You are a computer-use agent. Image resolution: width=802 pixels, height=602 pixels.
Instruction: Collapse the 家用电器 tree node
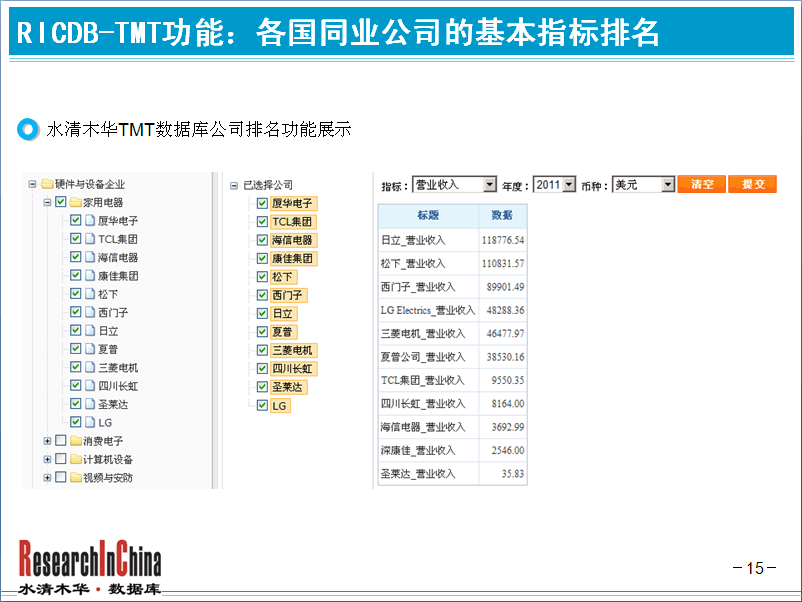(47, 203)
